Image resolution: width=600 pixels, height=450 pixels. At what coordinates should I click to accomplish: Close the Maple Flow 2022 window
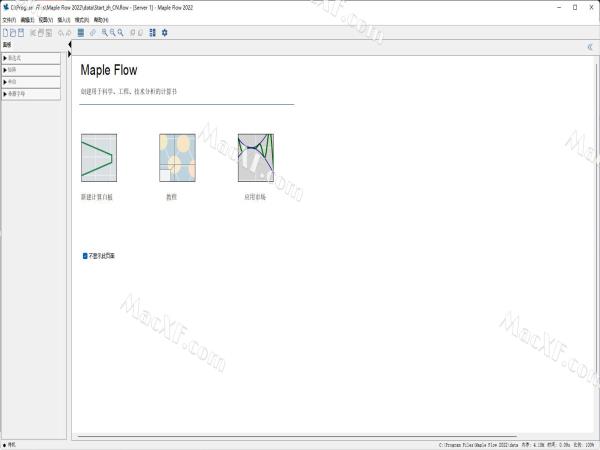591,7
